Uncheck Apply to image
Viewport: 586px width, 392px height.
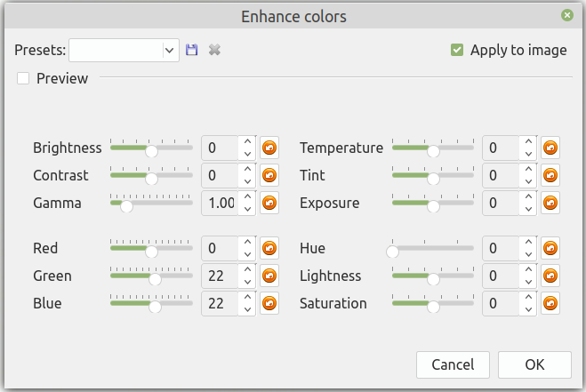point(457,50)
